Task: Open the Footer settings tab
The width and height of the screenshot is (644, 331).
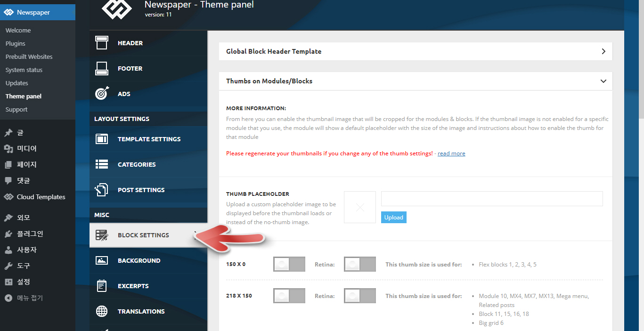Action: pyautogui.click(x=148, y=68)
